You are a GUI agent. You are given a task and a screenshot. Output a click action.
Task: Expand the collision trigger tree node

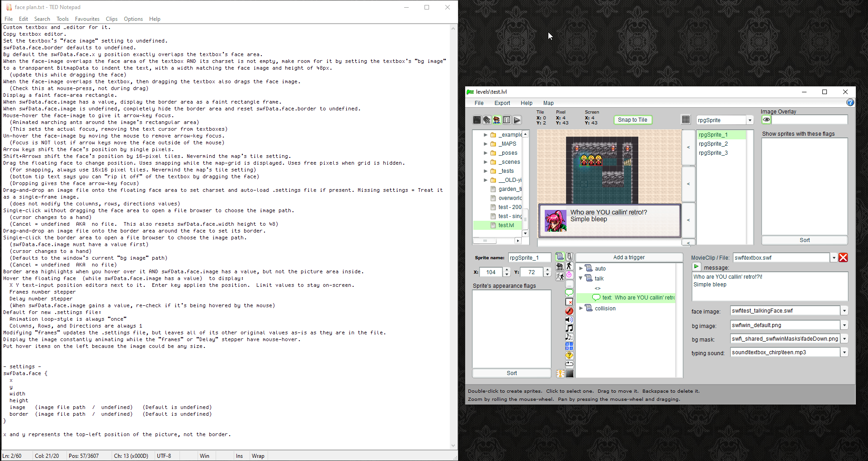click(581, 308)
